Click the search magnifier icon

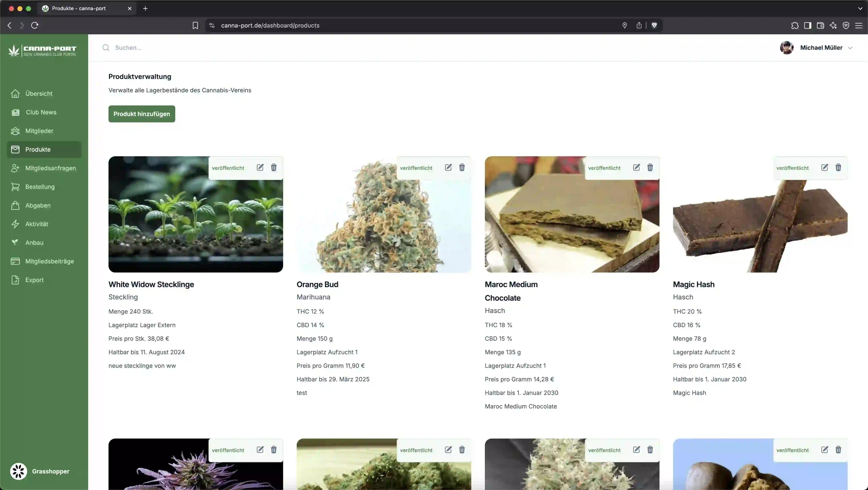tap(106, 47)
